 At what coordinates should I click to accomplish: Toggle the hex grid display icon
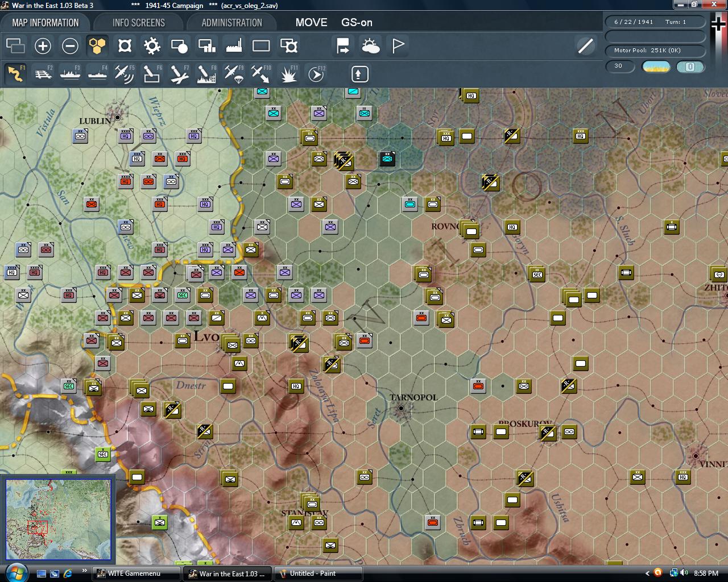pos(97,46)
